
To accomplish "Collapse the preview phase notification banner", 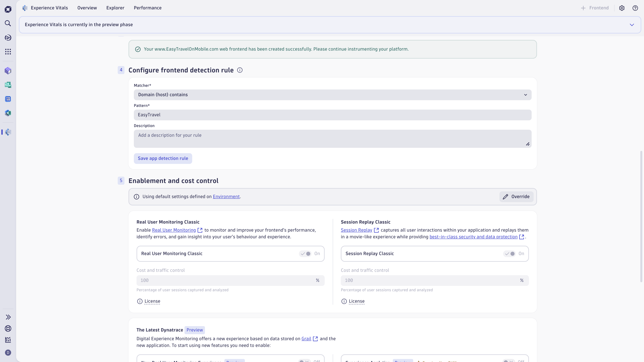I will coord(632,24).
